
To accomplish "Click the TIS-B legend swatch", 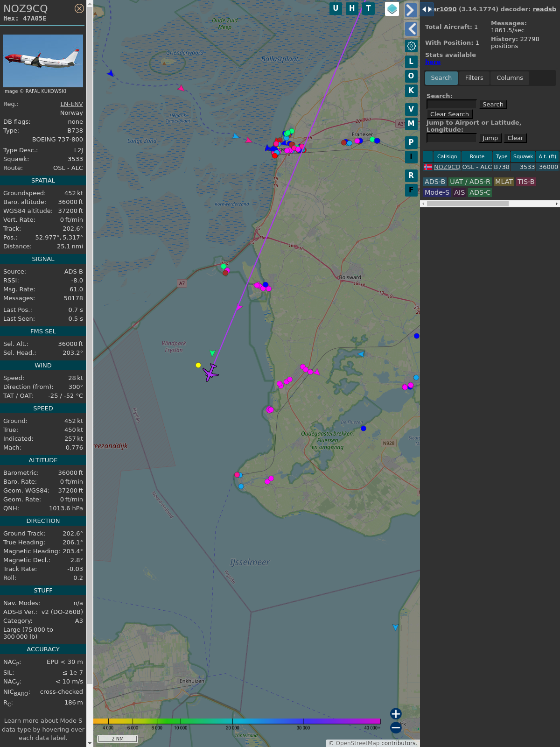I will [x=526, y=182].
